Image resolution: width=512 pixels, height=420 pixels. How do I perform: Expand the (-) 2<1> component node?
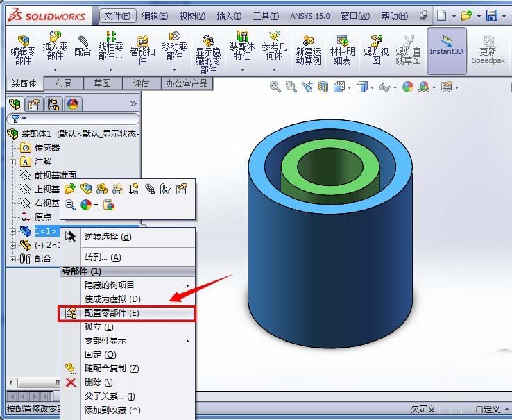coord(12,245)
